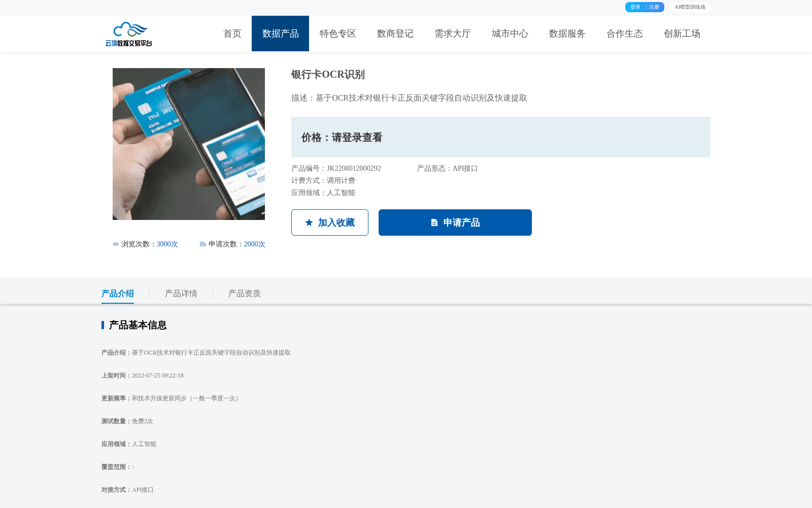Open the 首页 menu item
The height and width of the screenshot is (508, 812).
point(232,34)
